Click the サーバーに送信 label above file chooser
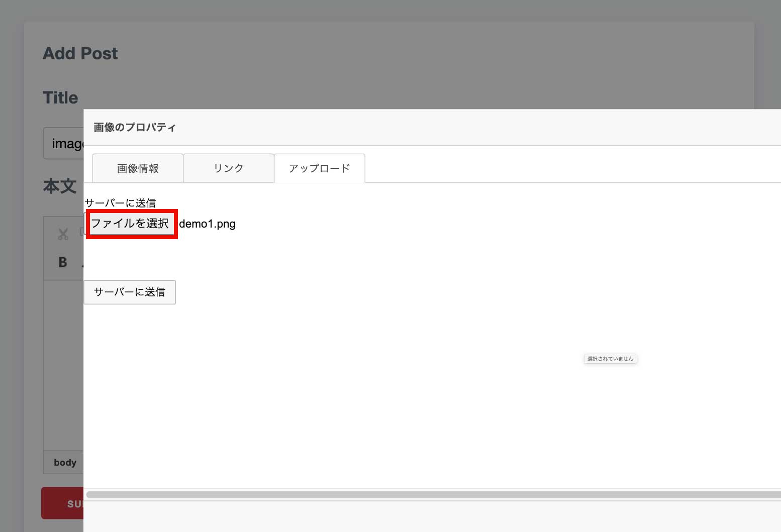 pyautogui.click(x=121, y=203)
